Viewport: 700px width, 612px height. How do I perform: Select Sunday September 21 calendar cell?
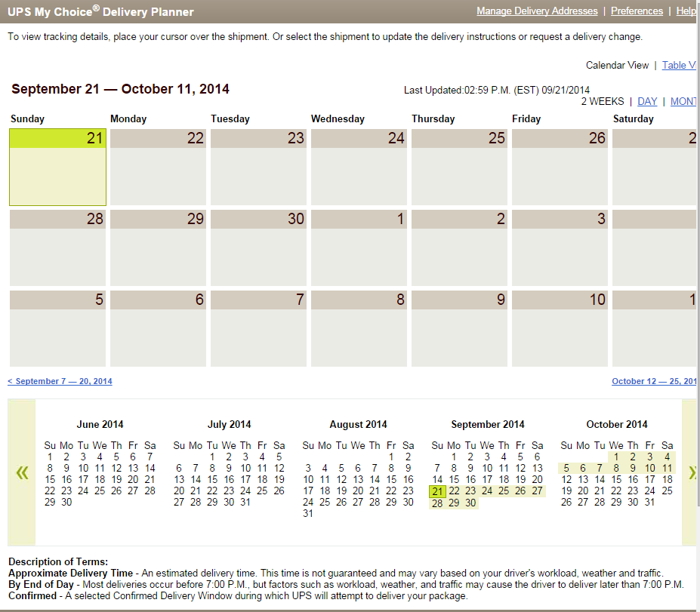[57, 168]
